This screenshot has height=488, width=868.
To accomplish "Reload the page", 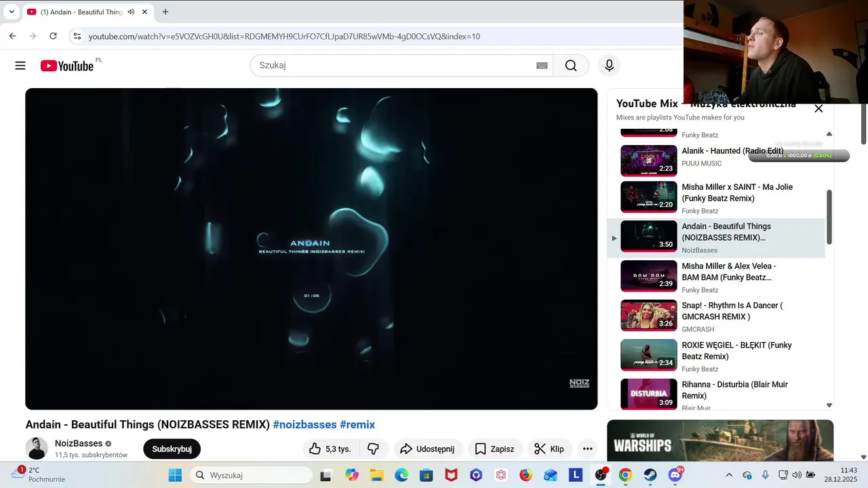I will tap(53, 36).
